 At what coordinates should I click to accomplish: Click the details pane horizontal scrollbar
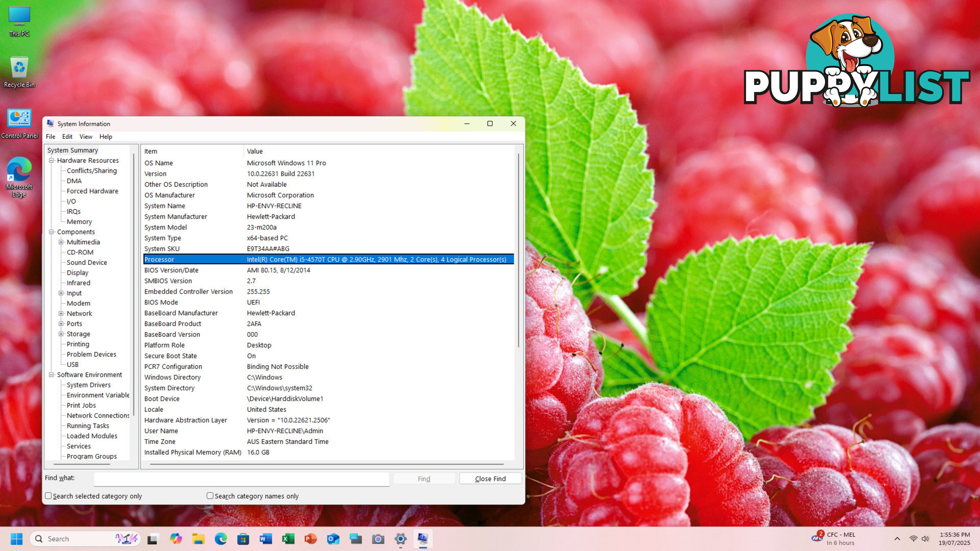[x=327, y=464]
